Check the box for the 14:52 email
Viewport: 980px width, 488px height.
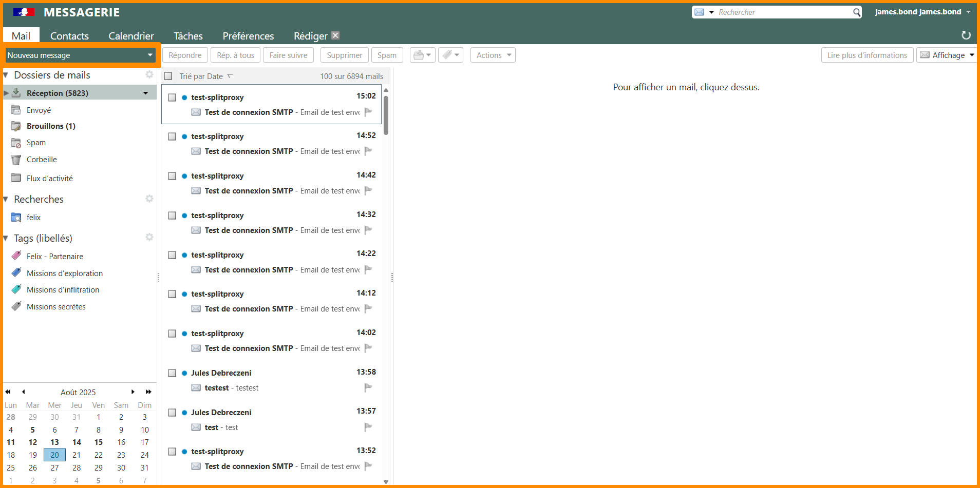click(172, 136)
